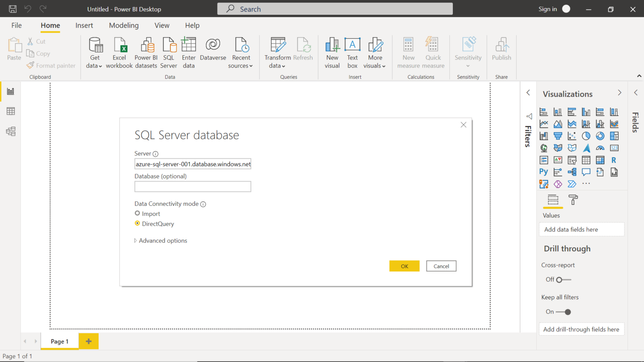
Task: Open Data view using the table icon
Action: tap(10, 111)
